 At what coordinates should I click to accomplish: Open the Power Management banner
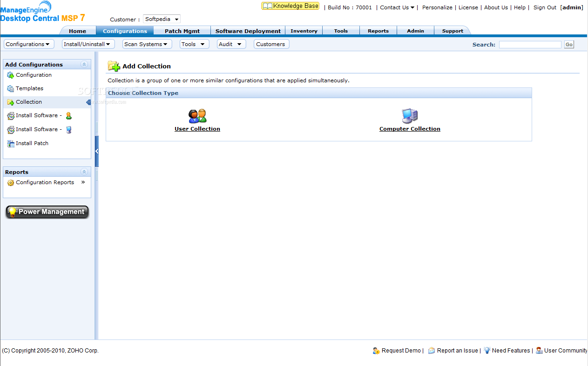point(47,212)
